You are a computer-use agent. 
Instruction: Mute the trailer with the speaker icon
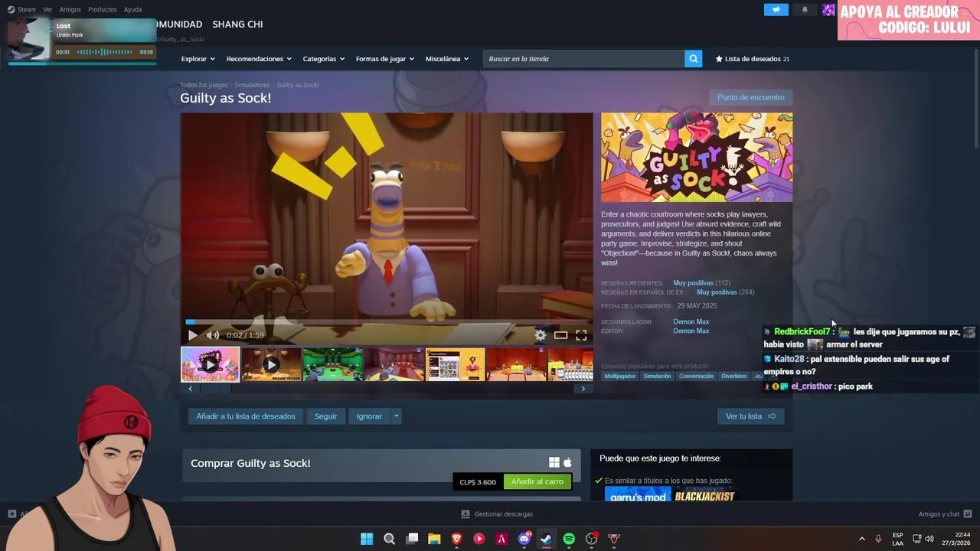[x=212, y=335]
